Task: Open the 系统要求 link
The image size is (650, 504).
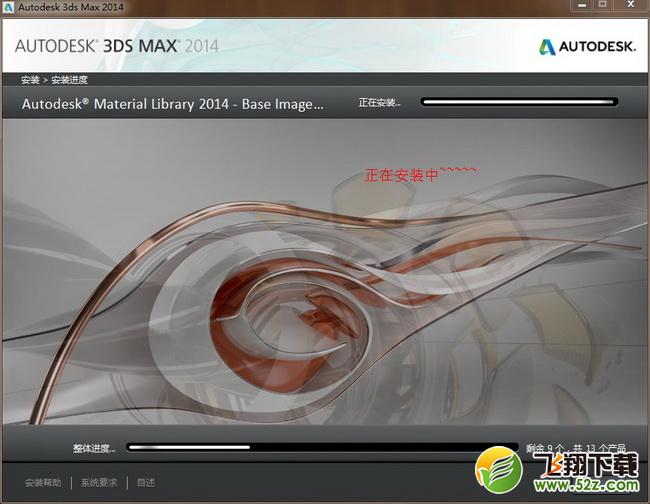Action: click(99, 482)
